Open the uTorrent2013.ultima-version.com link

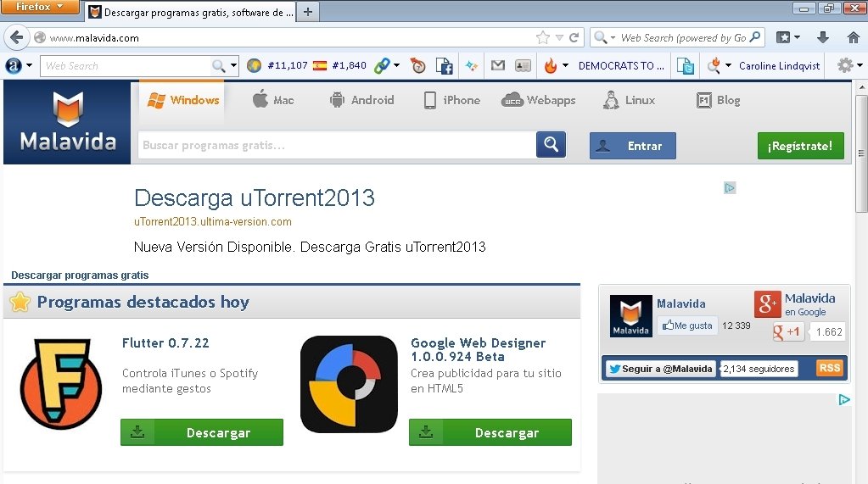coord(213,222)
